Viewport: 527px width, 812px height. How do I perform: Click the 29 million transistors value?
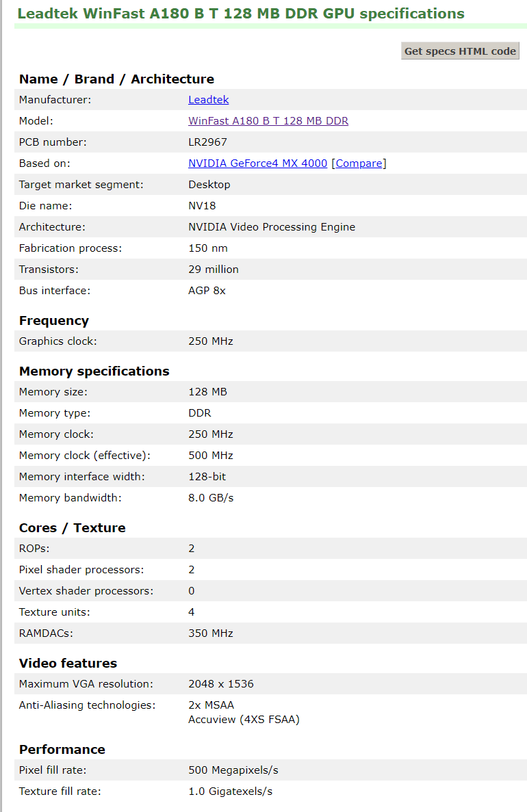214,270
